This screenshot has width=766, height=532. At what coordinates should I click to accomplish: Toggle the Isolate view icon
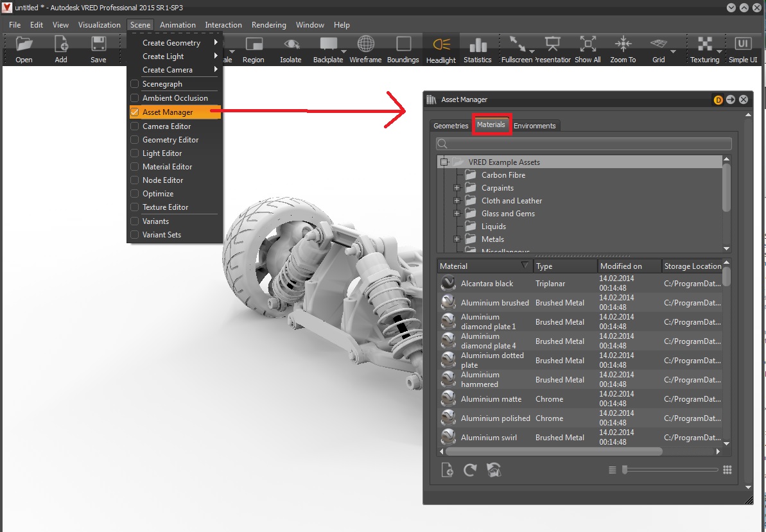[x=291, y=49]
